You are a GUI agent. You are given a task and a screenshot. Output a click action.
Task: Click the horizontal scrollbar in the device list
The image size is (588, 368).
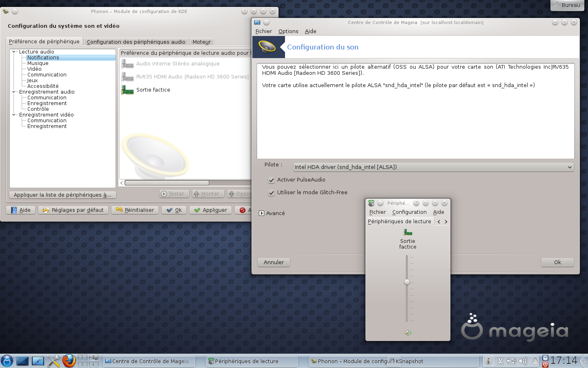pyautogui.click(x=167, y=183)
